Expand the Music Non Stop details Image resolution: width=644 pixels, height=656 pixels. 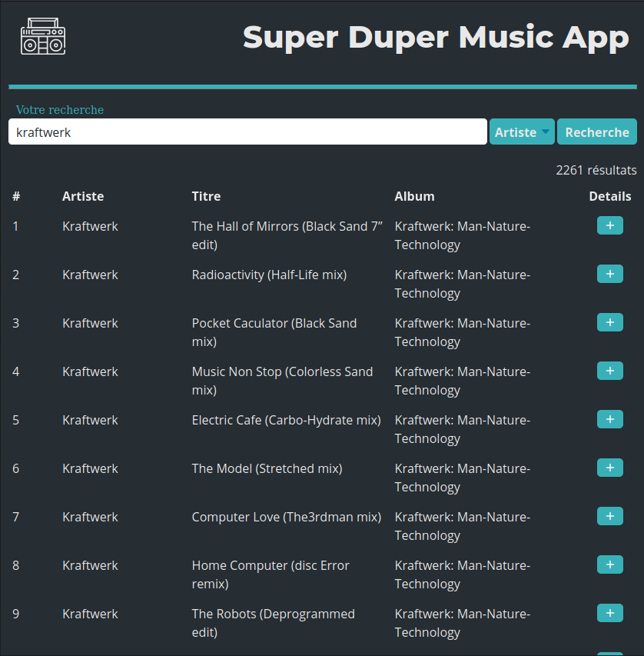point(609,371)
